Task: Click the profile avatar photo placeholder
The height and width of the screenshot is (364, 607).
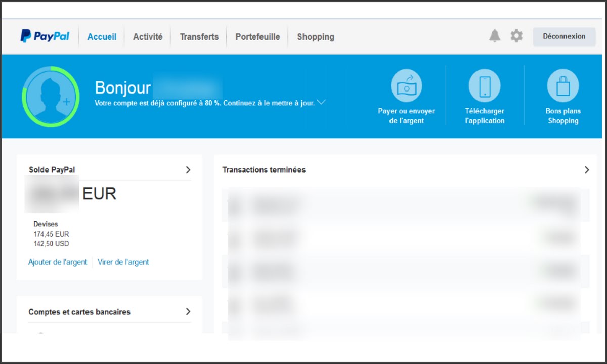Action: 51,96
